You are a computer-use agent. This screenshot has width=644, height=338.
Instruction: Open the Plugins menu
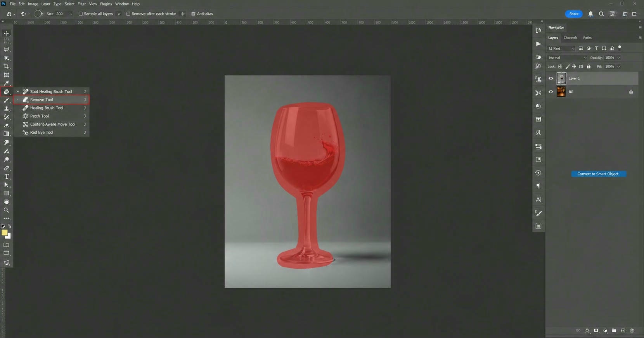click(106, 4)
